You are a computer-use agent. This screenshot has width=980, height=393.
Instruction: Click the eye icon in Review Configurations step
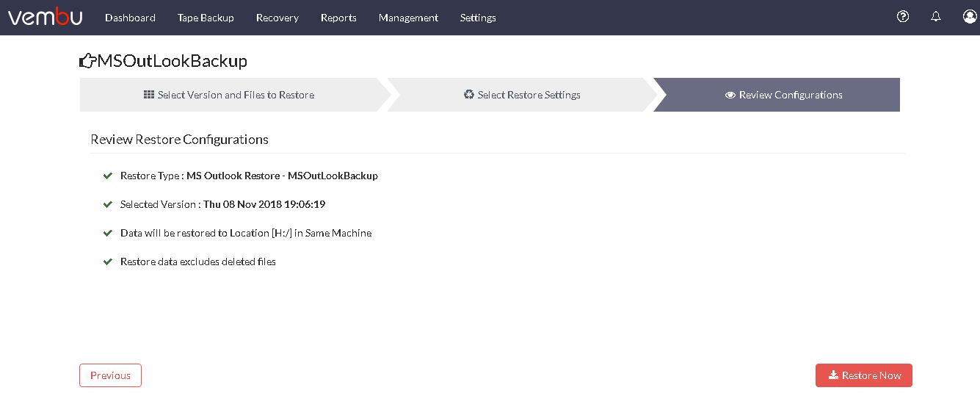[730, 95]
